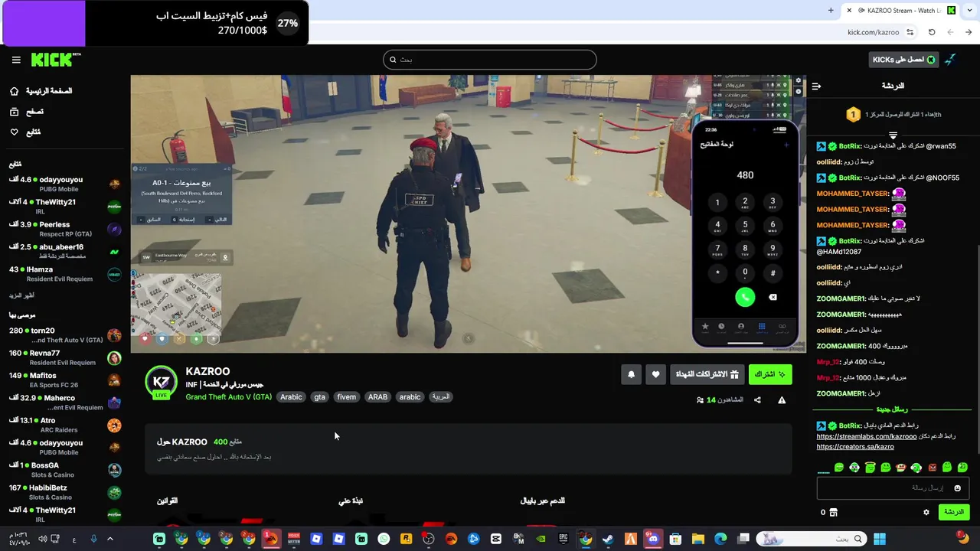Collapse the chat panel with arrow icon
This screenshot has width=980, height=551.
816,86
